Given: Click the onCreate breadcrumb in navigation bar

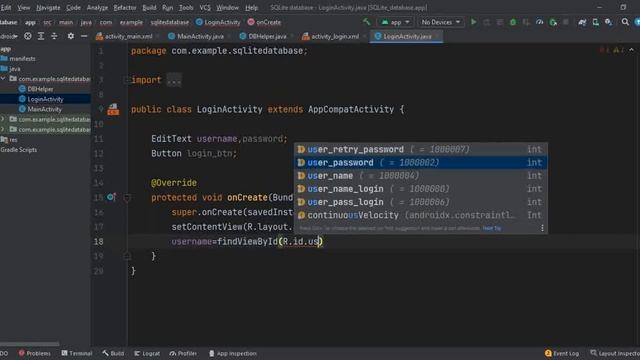Looking at the screenshot, I should [264, 22].
